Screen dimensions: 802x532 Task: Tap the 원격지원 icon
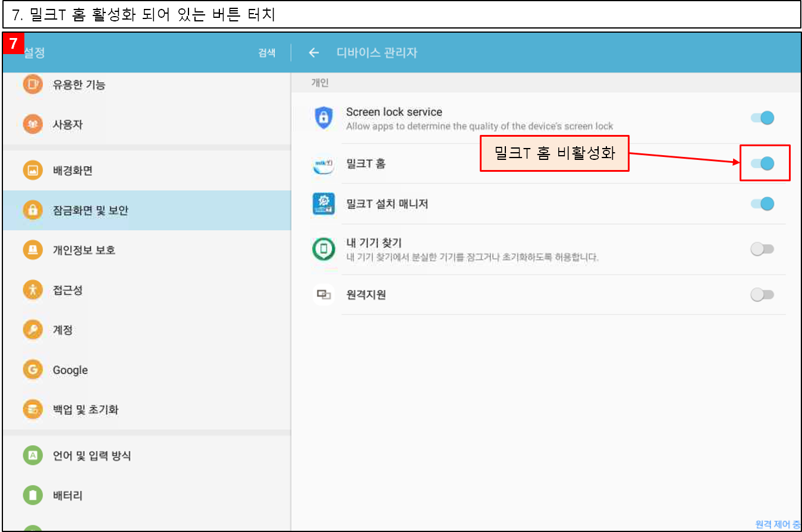point(323,295)
